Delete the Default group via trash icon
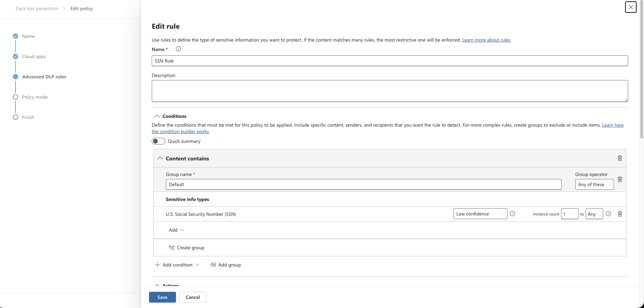Viewport: 644px width, 308px height. [620, 179]
